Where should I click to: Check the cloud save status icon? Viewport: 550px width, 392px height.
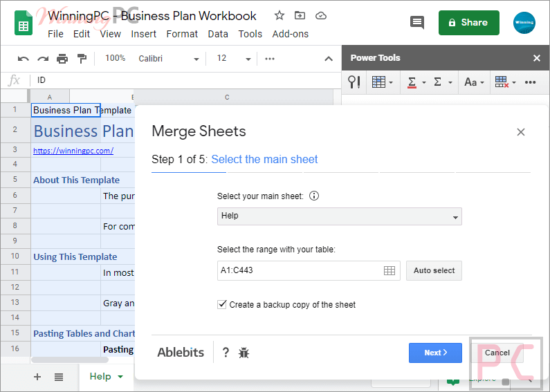pos(321,16)
